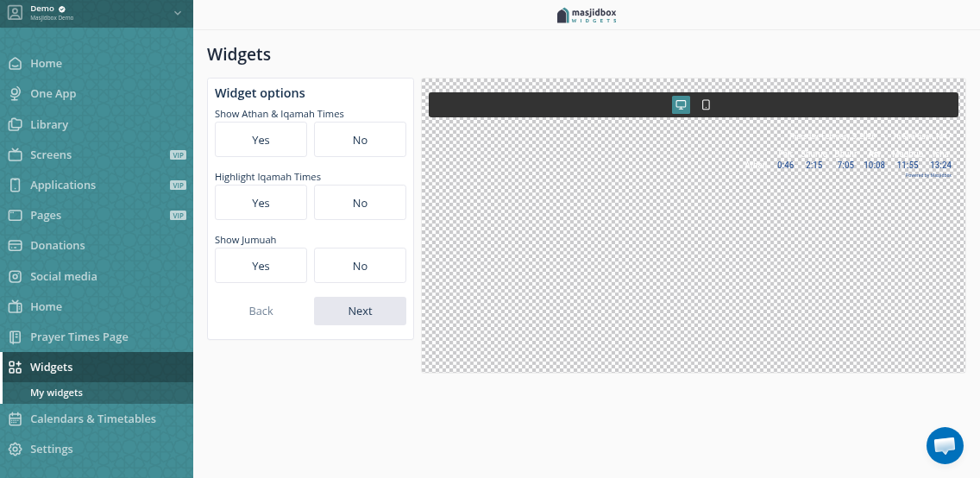Click the Screens TV icon
This screenshot has height=478, width=980.
[x=15, y=154]
